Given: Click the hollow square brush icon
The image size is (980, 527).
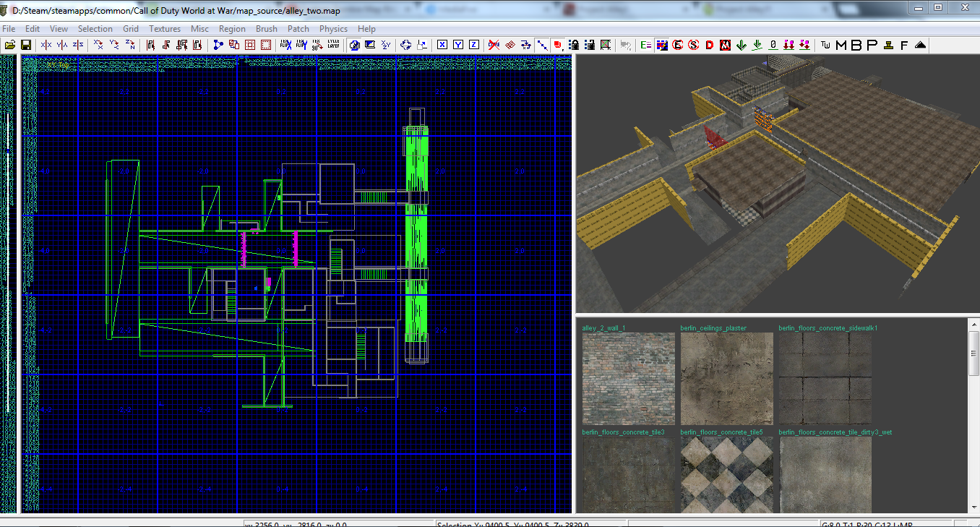Looking at the screenshot, I should (249, 45).
